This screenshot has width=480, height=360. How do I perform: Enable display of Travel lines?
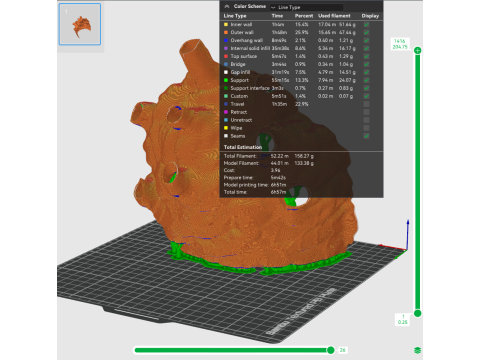[x=366, y=104]
